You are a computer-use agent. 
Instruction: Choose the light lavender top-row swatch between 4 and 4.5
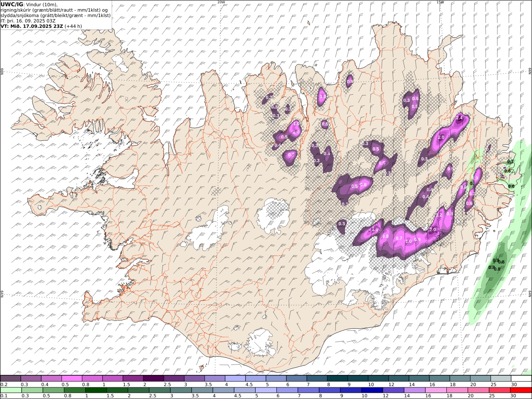click(x=235, y=379)
